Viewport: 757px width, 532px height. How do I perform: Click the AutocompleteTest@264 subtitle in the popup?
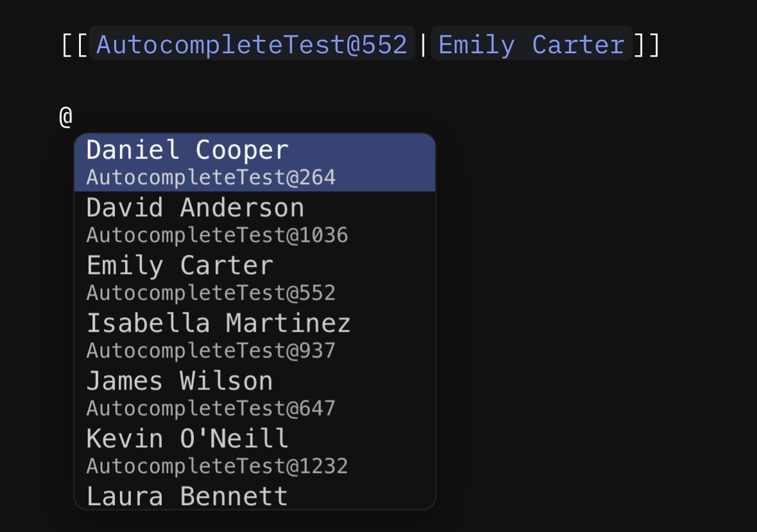coord(211,178)
